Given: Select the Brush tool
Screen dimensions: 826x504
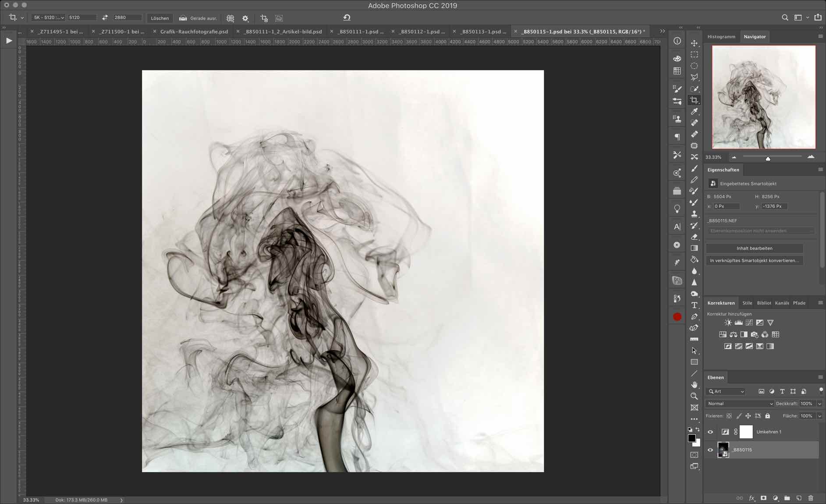Looking at the screenshot, I should [x=694, y=168].
